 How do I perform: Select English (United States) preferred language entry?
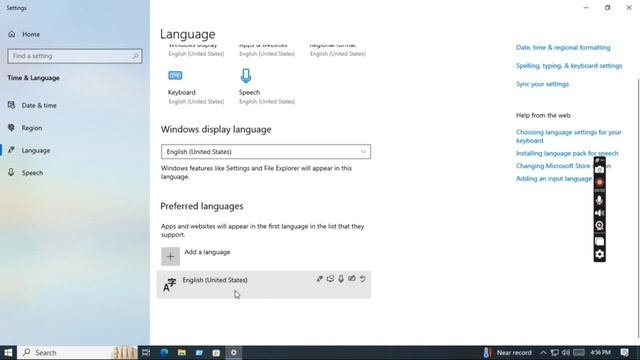[x=264, y=284]
